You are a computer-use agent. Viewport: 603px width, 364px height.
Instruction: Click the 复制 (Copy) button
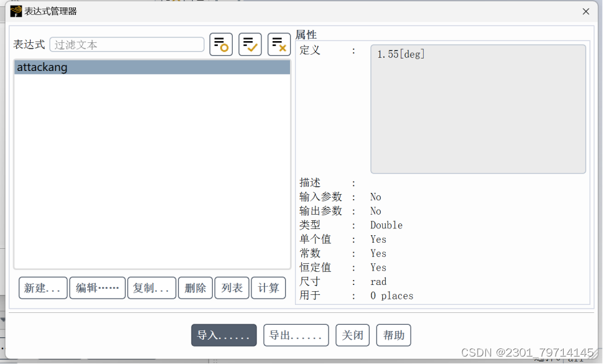click(151, 287)
